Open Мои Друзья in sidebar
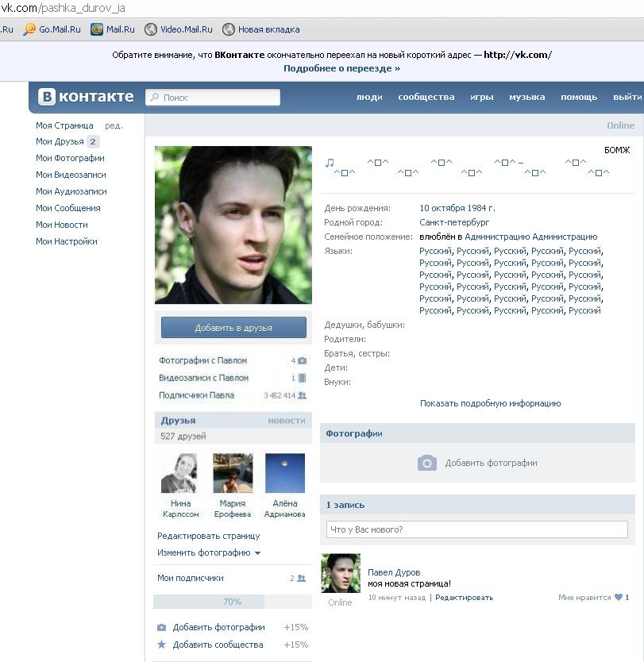Image resolution: width=644 pixels, height=662 pixels. 60,141
